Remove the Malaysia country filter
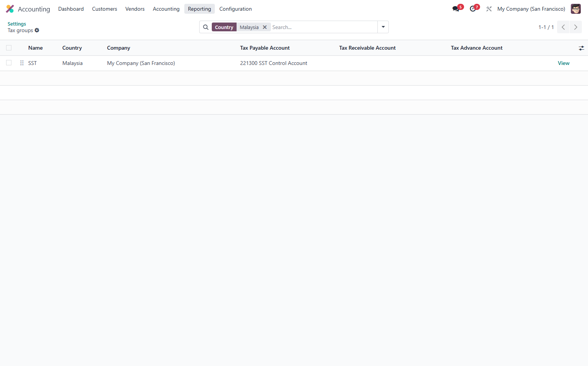 [264, 27]
